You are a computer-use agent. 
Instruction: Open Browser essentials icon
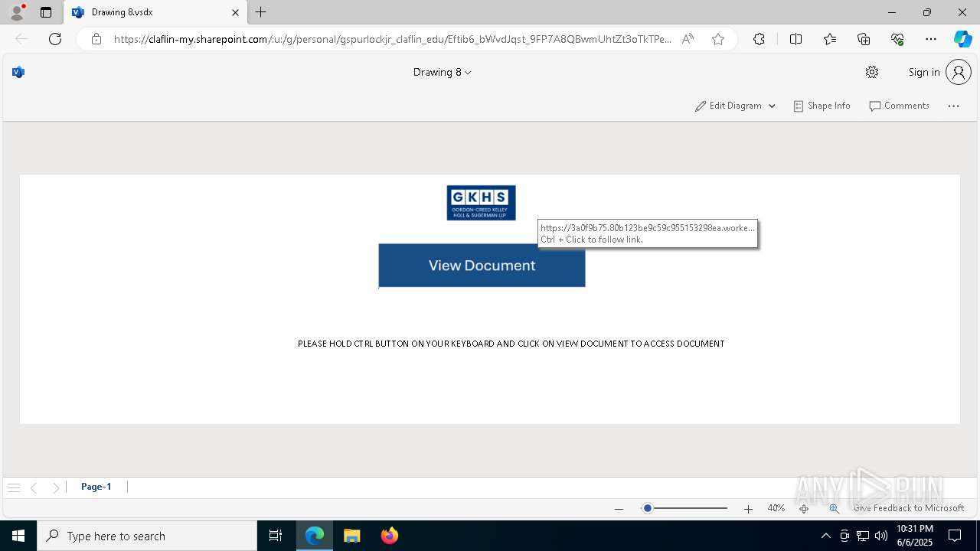click(x=897, y=39)
